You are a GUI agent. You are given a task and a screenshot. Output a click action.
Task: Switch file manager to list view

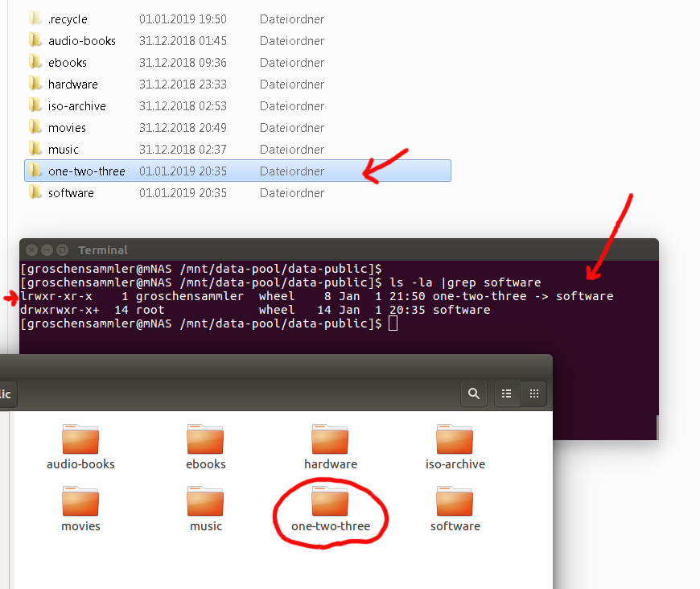pyautogui.click(x=507, y=393)
